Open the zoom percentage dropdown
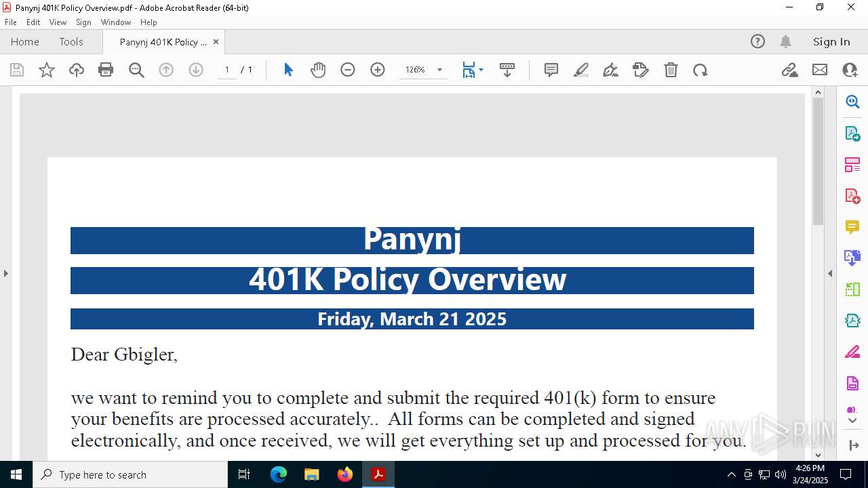868x488 pixels. tap(439, 70)
